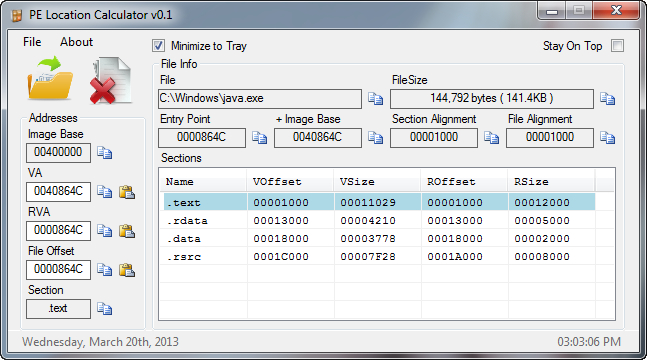Click RSize value 00008000

542,257
